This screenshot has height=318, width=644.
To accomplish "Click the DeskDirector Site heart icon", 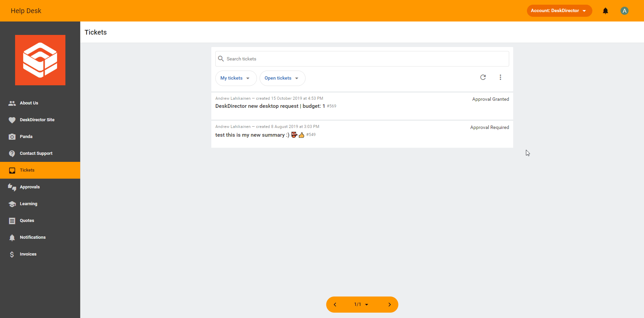I will click(12, 120).
